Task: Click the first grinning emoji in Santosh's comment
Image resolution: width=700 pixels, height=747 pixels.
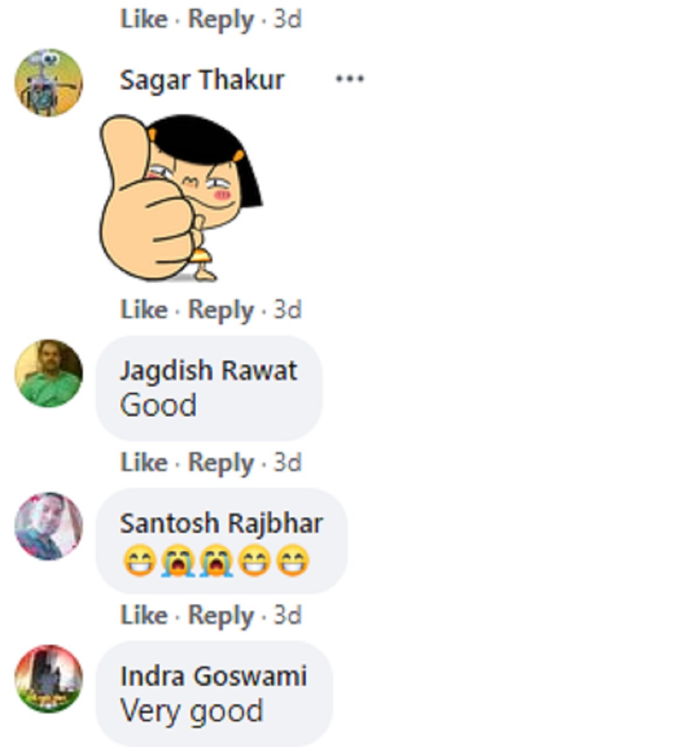Action: point(139,562)
